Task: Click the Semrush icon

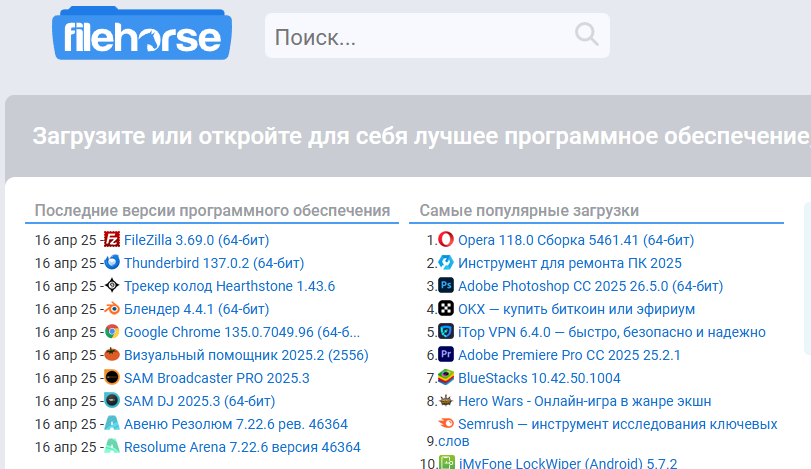Action: [446, 423]
